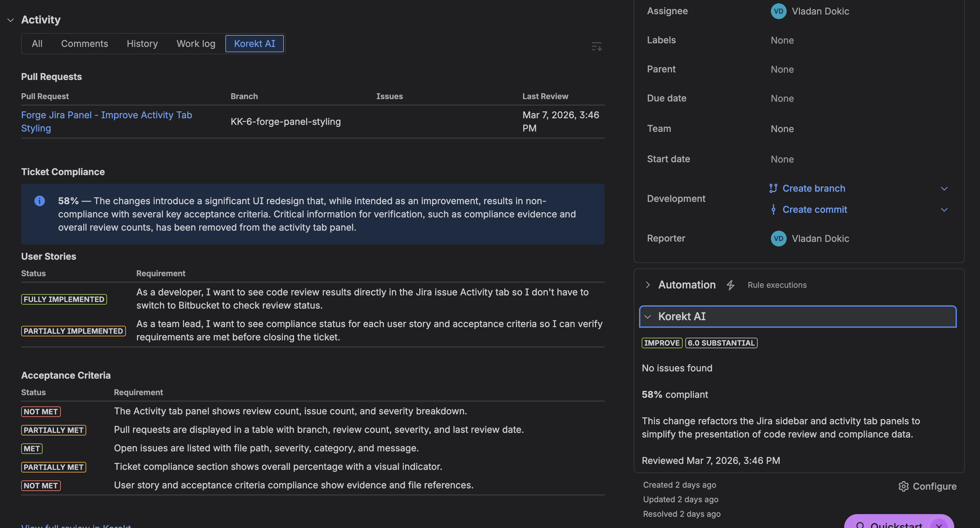The width and height of the screenshot is (980, 528).
Task: Click the sort order icon in the Activity header
Action: (x=596, y=46)
